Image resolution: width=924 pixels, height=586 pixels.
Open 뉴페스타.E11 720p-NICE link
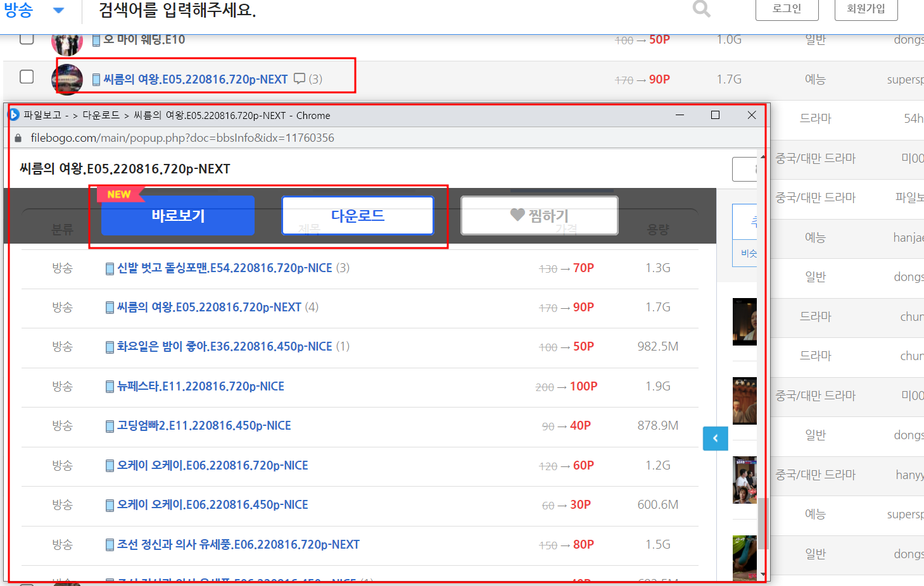point(200,387)
